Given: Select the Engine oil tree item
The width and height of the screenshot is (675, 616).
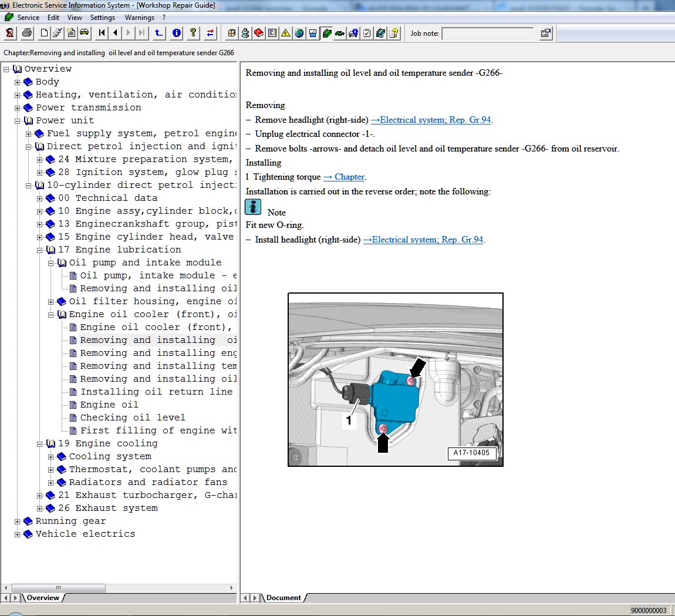Looking at the screenshot, I should tap(109, 405).
